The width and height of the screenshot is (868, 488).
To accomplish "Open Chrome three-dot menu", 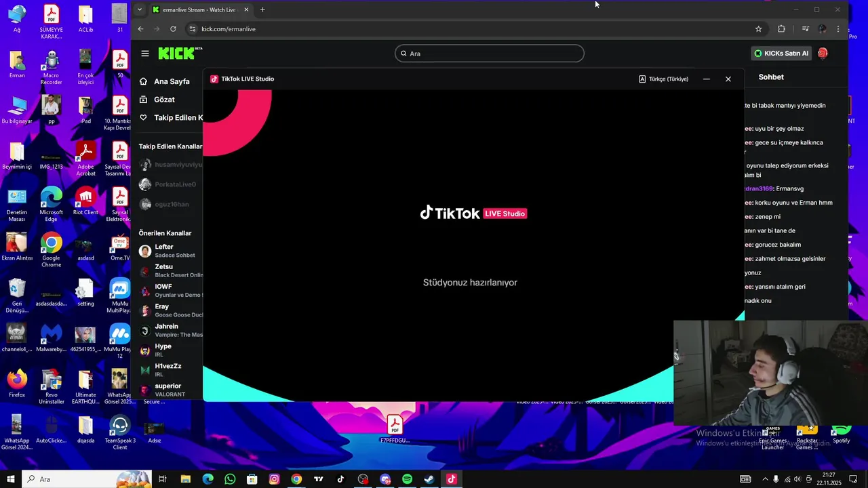I will [838, 29].
